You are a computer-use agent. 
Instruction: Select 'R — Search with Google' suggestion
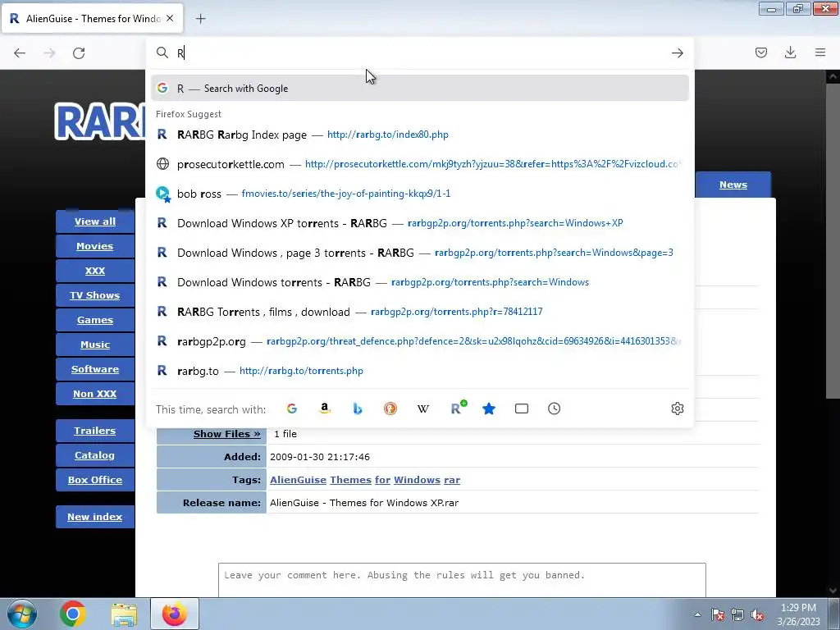(419, 89)
